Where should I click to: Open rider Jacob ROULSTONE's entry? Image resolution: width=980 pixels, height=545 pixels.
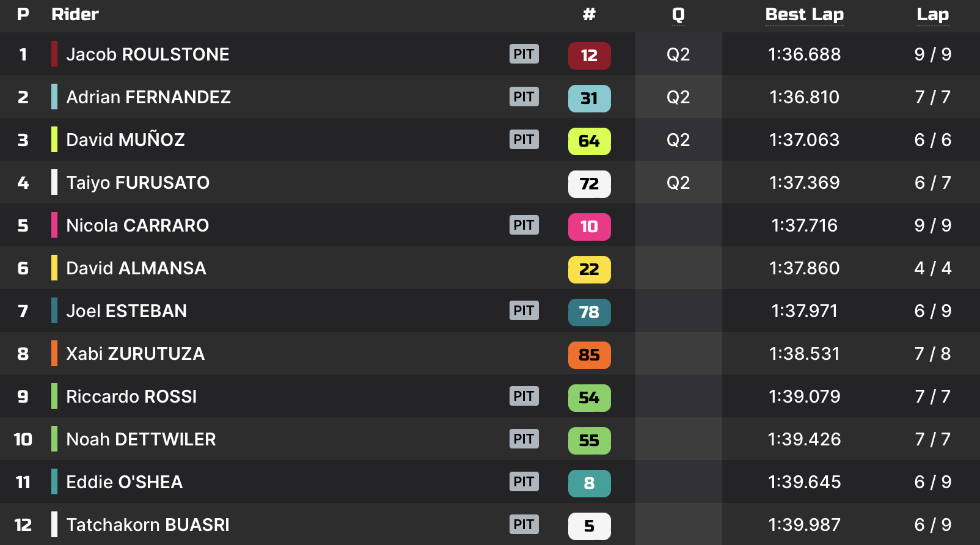(148, 54)
